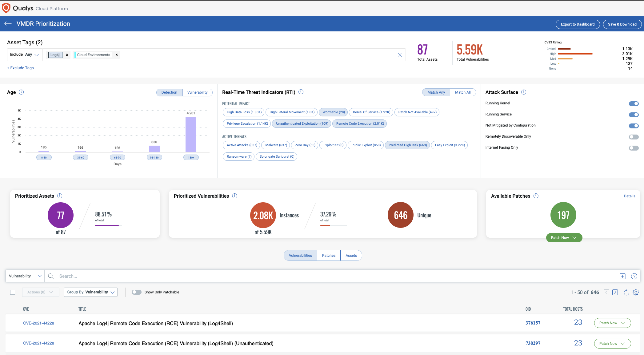The height and width of the screenshot is (355, 644).
Task: Click the plus icon in search bar
Action: (x=622, y=276)
